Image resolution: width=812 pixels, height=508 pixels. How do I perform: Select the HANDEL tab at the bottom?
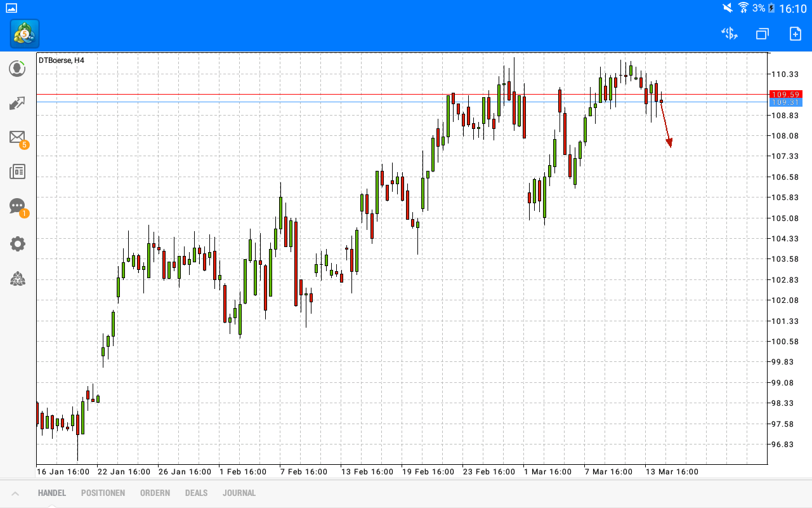point(51,493)
